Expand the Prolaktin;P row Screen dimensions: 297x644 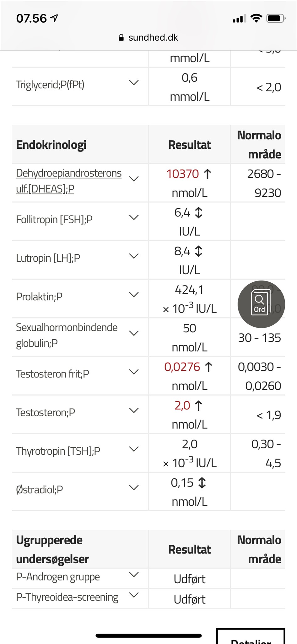[134, 295]
